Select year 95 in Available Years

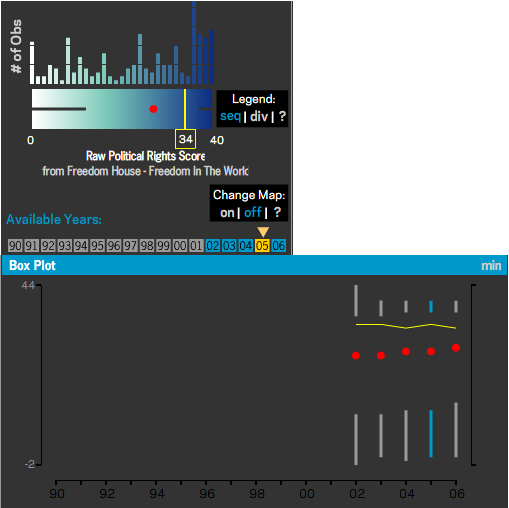point(98,246)
